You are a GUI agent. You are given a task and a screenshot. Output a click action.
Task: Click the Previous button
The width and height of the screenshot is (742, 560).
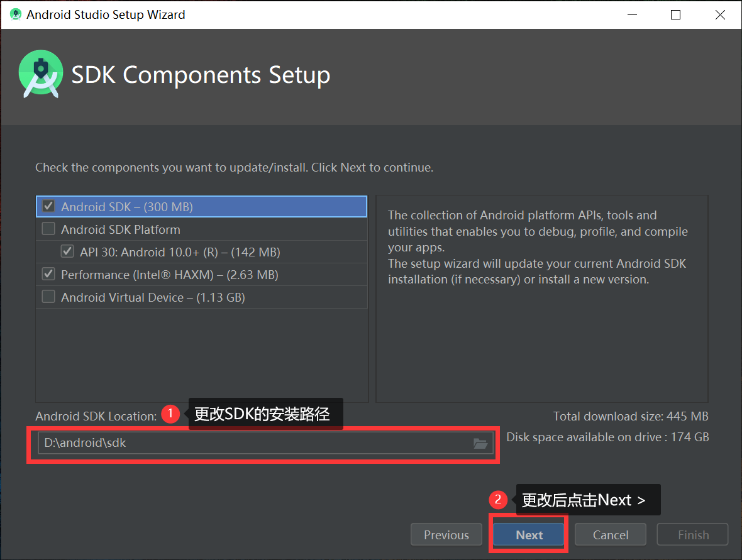tap(446, 534)
